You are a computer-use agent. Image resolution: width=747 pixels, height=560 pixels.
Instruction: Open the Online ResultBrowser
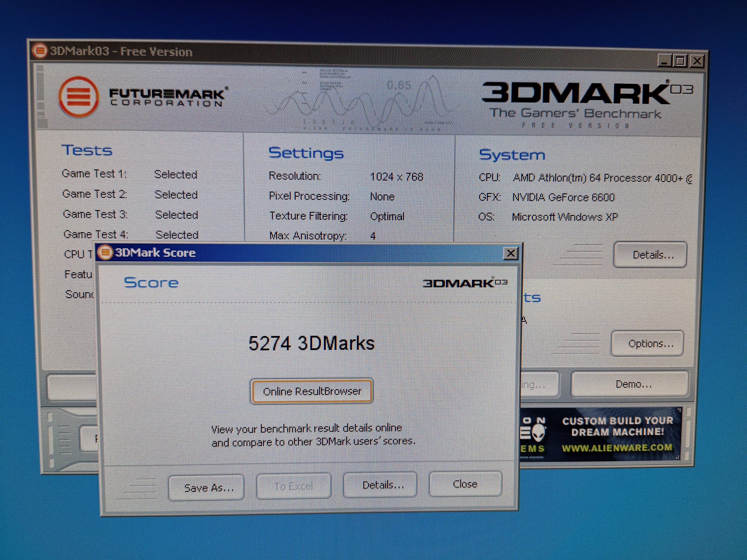(312, 391)
